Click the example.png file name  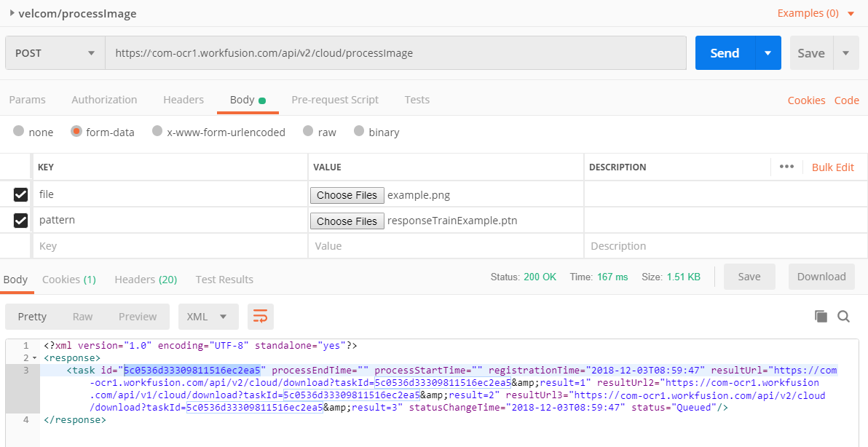pos(419,194)
